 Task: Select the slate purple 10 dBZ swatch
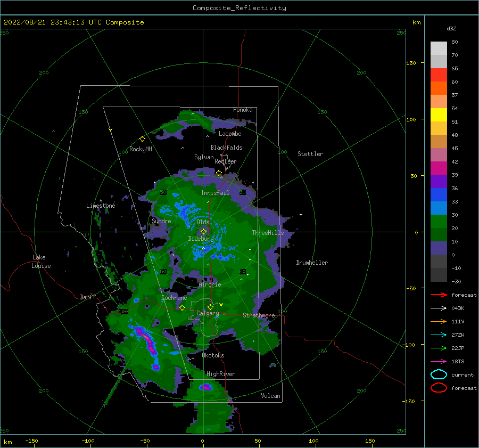tap(439, 248)
